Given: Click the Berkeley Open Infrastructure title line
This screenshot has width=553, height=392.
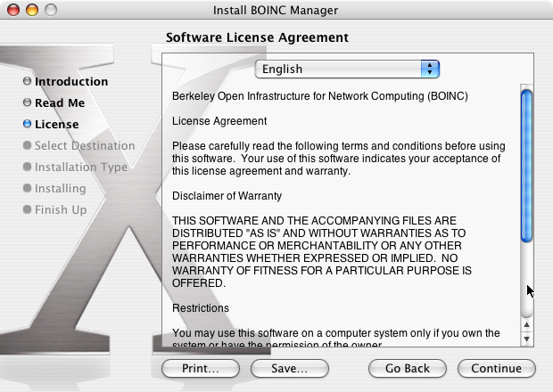Looking at the screenshot, I should click(320, 96).
